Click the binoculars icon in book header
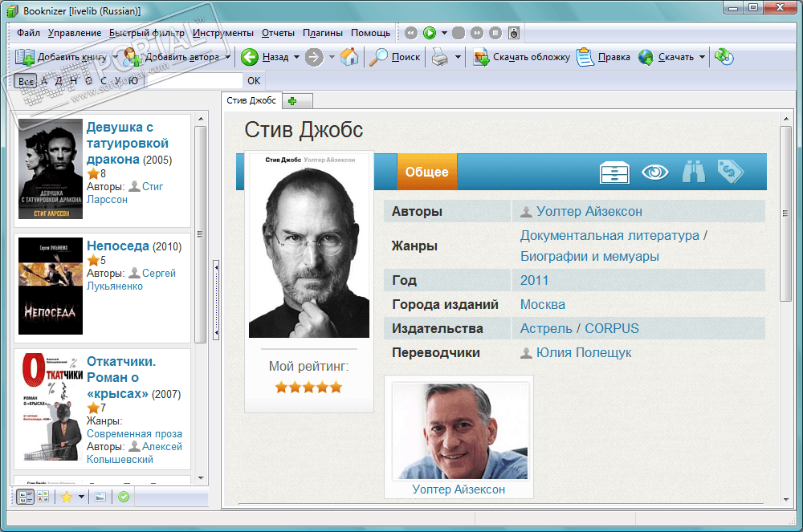This screenshot has width=803, height=532. [694, 172]
